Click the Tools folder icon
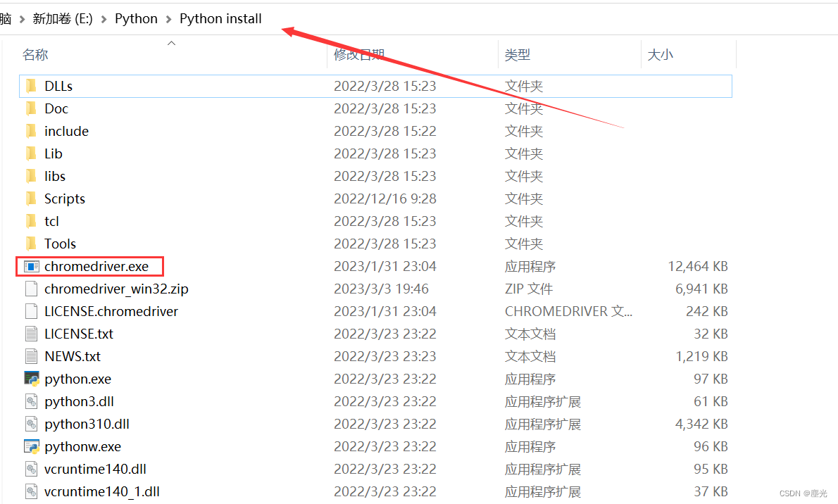 coord(31,243)
